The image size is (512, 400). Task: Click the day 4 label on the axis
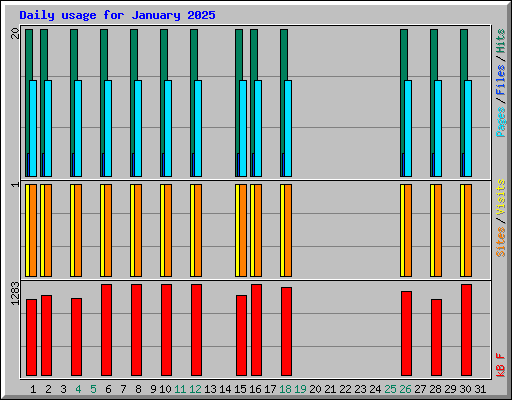[x=78, y=389]
